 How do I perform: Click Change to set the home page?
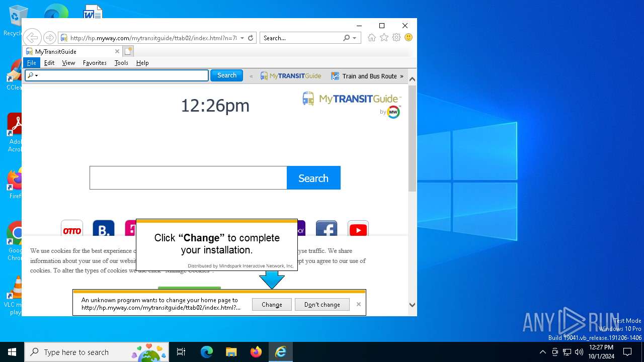click(x=272, y=304)
